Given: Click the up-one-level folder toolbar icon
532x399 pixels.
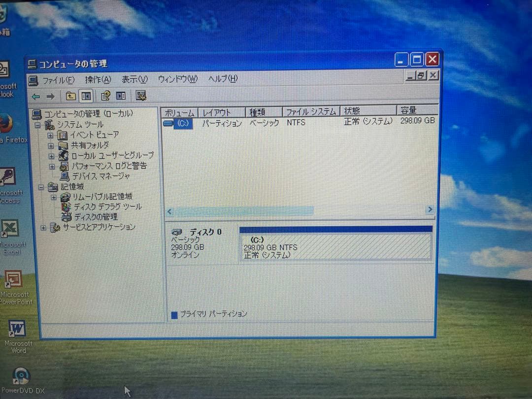Looking at the screenshot, I should coord(70,96).
